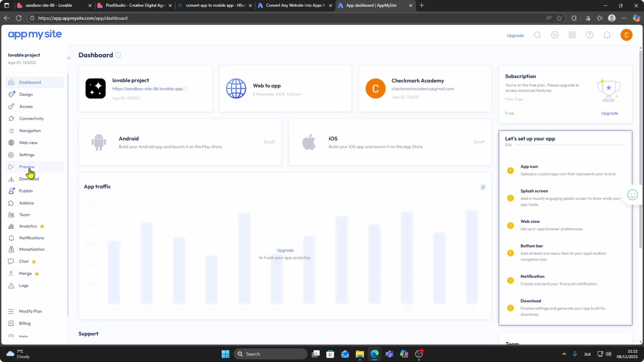This screenshot has height=362, width=644.
Task: Click the plus circle create-app icon
Action: [x=555, y=35]
